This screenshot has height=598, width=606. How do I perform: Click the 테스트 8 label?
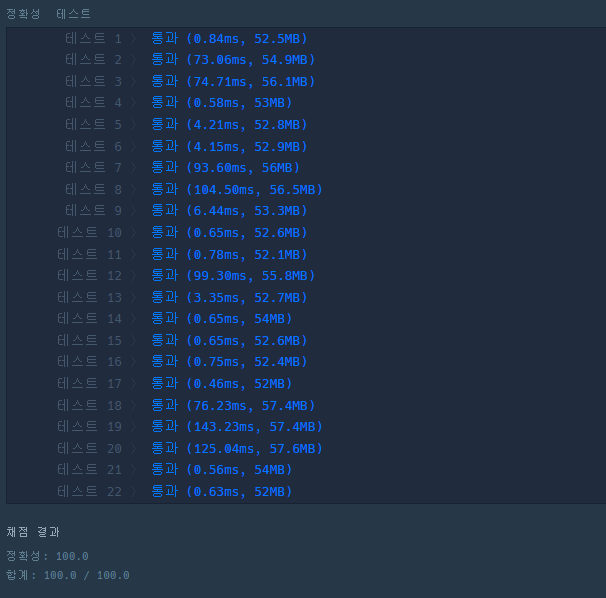point(93,189)
